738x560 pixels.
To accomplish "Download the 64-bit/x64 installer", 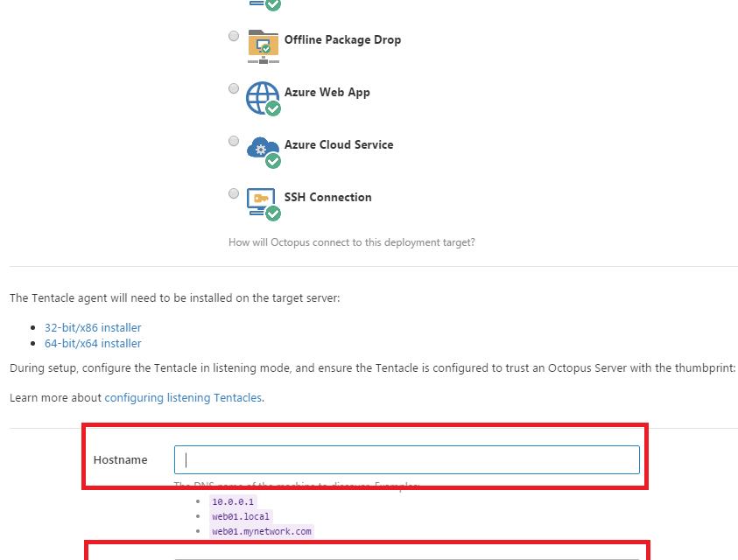I will [x=93, y=344].
